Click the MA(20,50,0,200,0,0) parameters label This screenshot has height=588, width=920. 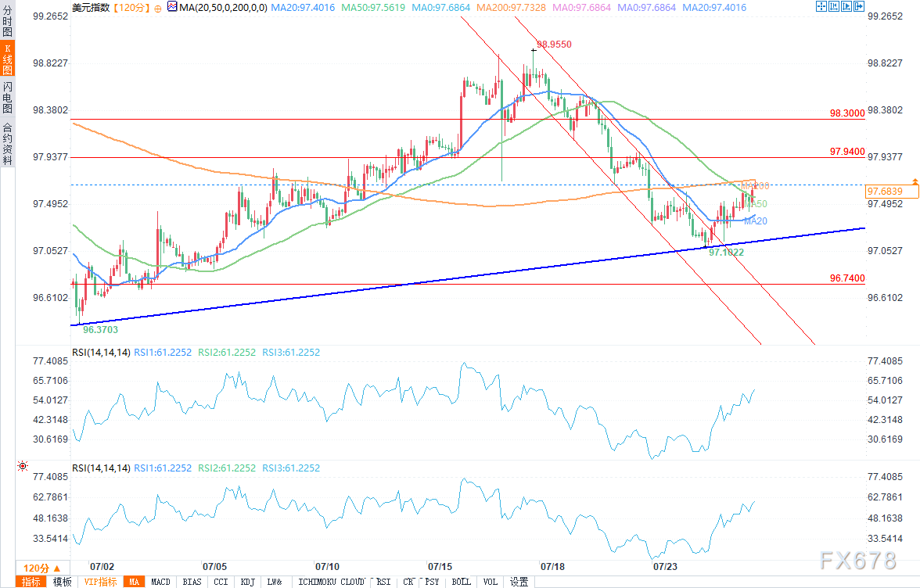(223, 8)
